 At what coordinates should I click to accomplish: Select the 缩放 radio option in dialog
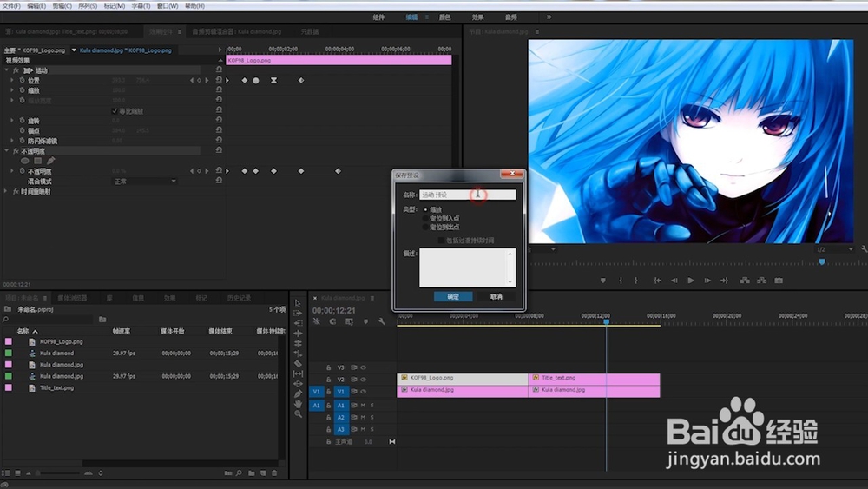(425, 210)
